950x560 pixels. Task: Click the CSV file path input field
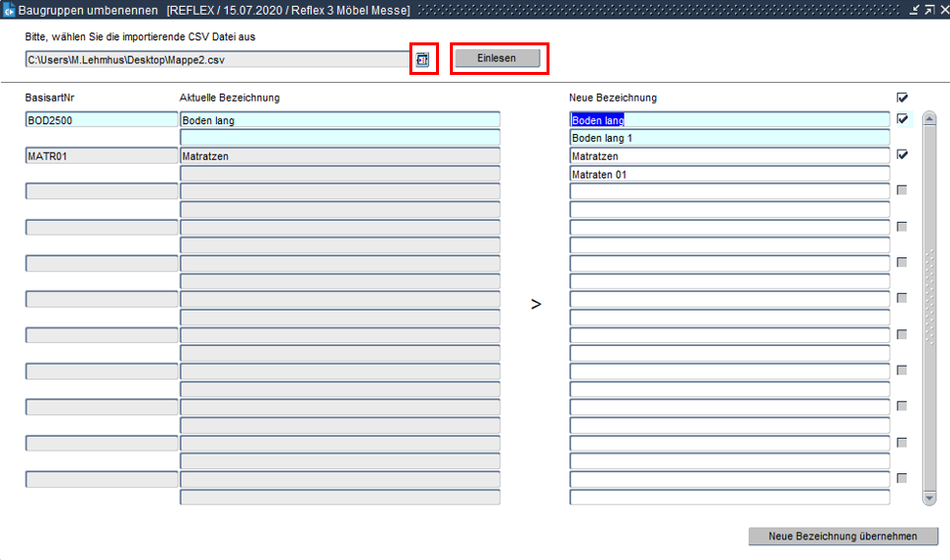tap(217, 59)
